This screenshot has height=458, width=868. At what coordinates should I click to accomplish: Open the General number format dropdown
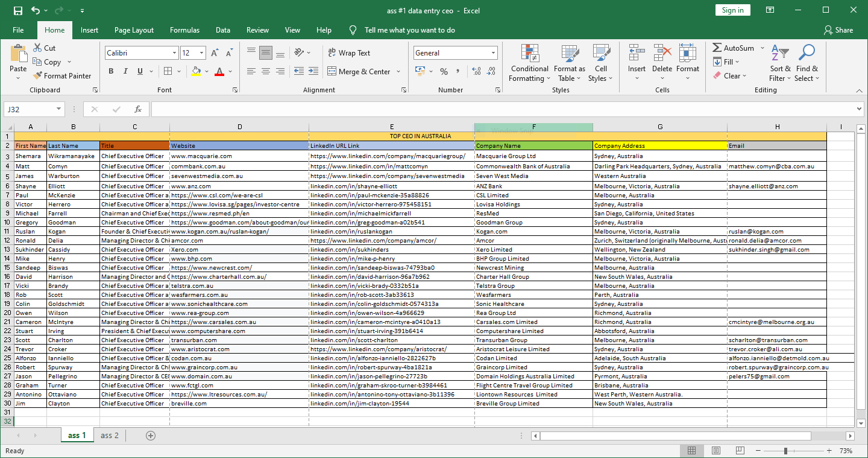(x=494, y=53)
